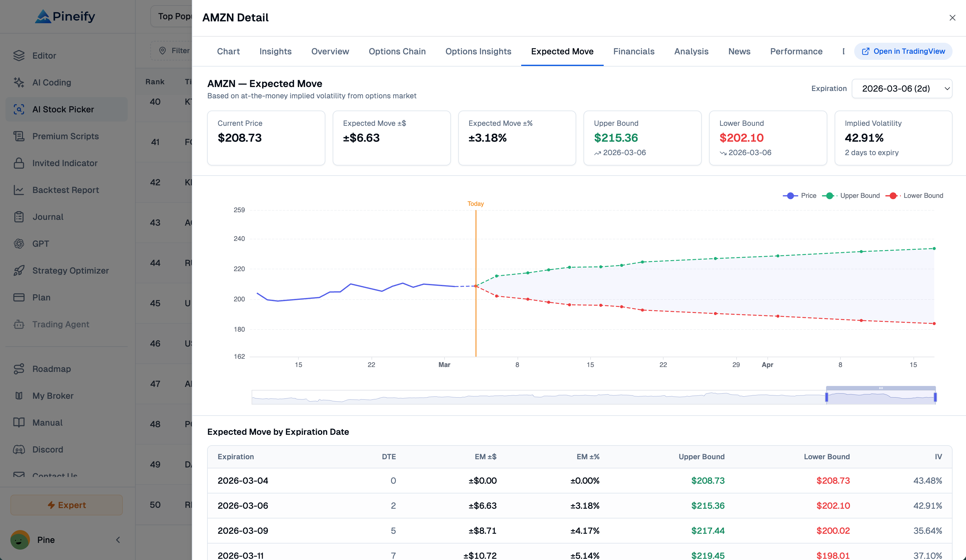This screenshot has height=560, width=966.
Task: Click the My Broker icon
Action: 19,396
